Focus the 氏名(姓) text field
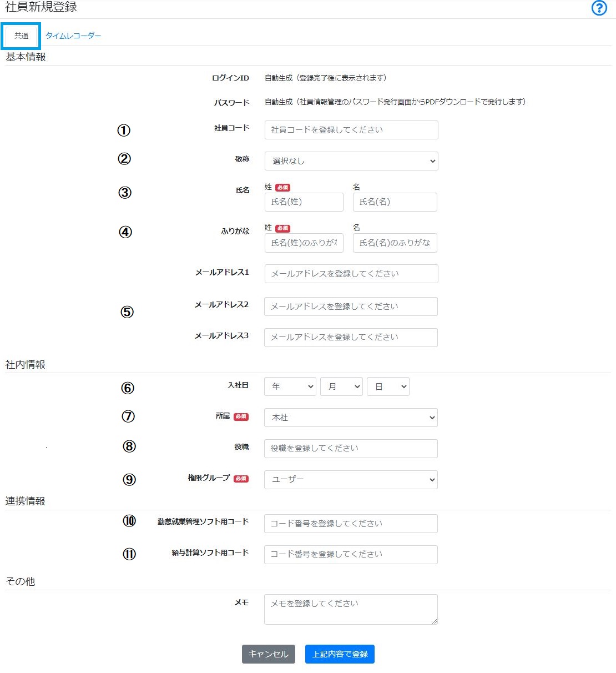616x673 pixels. (x=304, y=202)
